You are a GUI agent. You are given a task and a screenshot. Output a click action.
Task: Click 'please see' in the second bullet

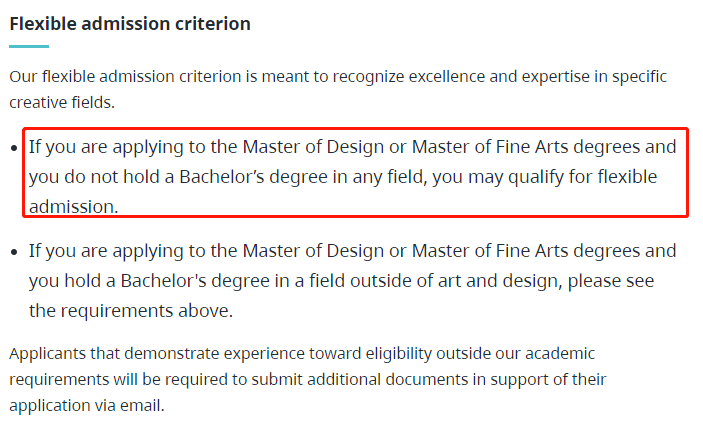pyautogui.click(x=611, y=281)
